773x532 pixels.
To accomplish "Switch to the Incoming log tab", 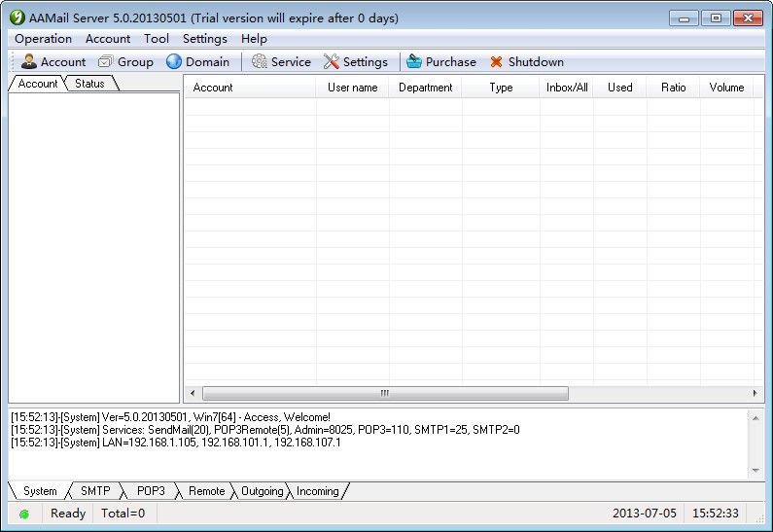I will 318,491.
